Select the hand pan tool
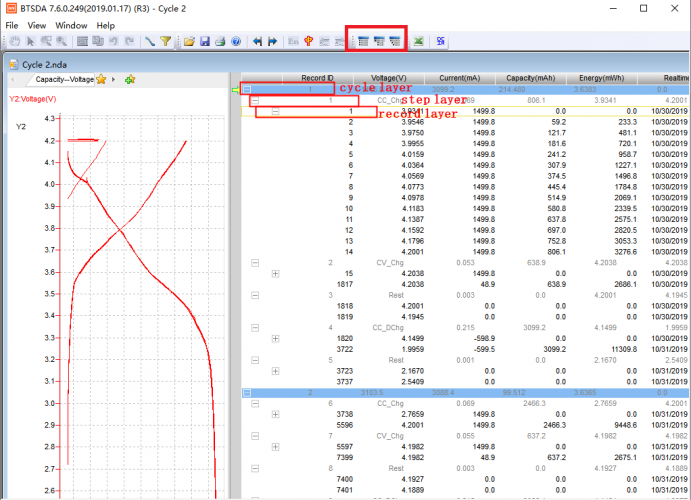691x500 pixels. click(15, 41)
